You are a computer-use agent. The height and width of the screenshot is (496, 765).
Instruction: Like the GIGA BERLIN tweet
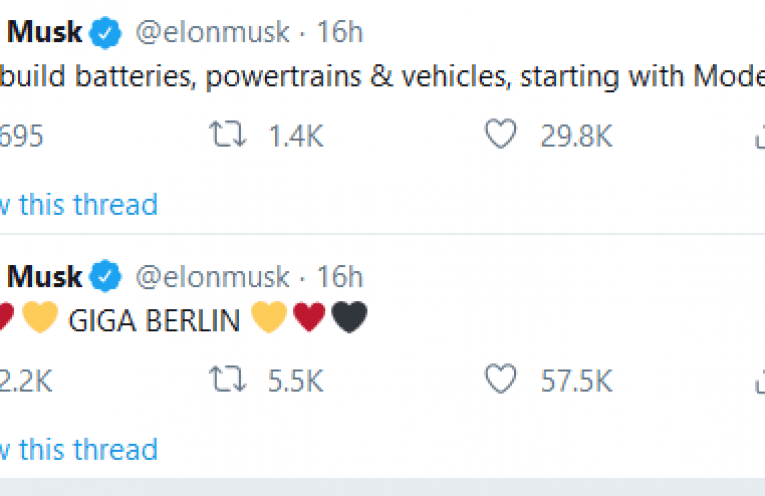click(501, 378)
